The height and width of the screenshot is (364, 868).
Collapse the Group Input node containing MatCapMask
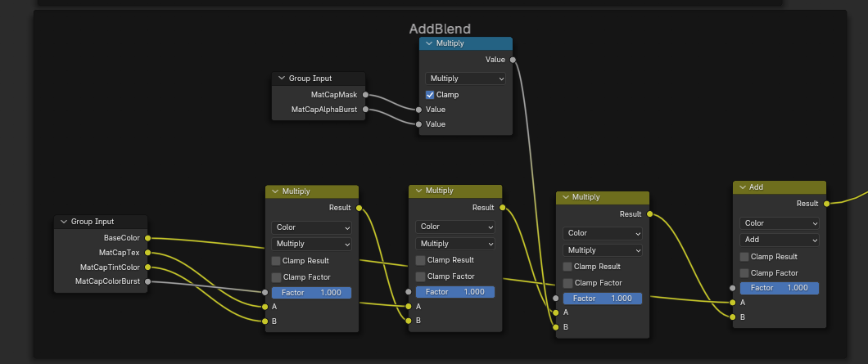pos(282,79)
